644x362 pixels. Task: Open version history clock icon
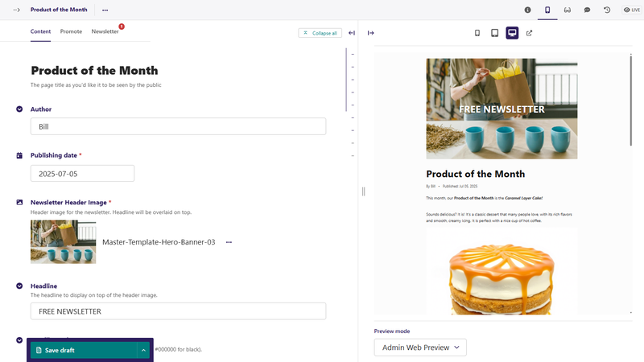click(x=607, y=10)
